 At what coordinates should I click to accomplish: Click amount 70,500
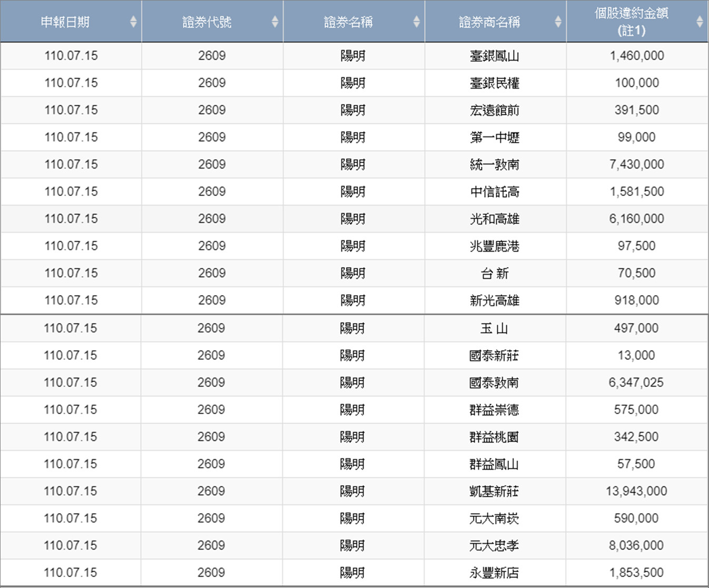click(637, 273)
